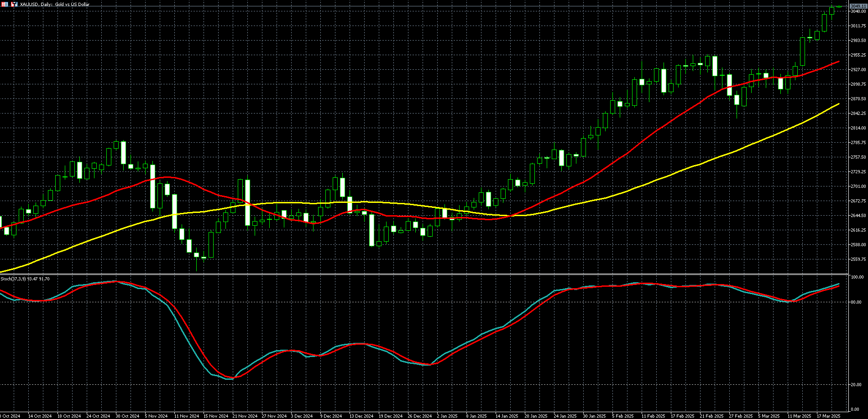The width and height of the screenshot is (868, 419).
Task: Click the 2559.75 price axis label
Action: pos(858,259)
